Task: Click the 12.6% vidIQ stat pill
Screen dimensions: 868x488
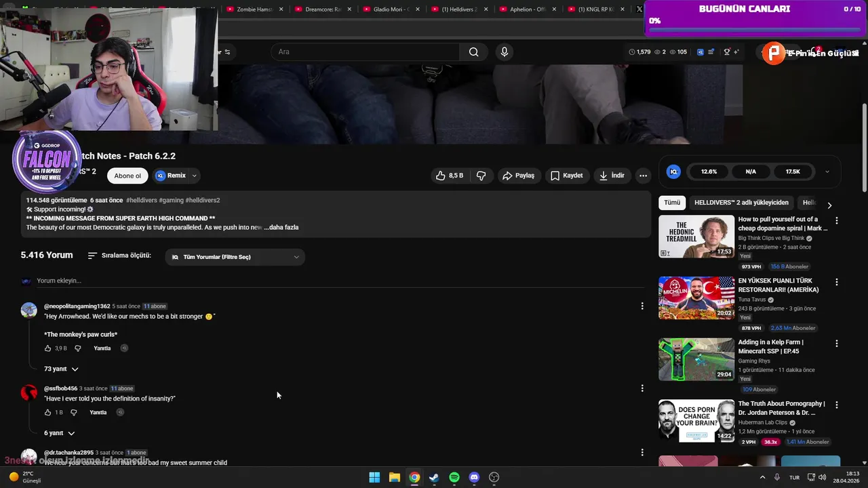Action: click(709, 171)
